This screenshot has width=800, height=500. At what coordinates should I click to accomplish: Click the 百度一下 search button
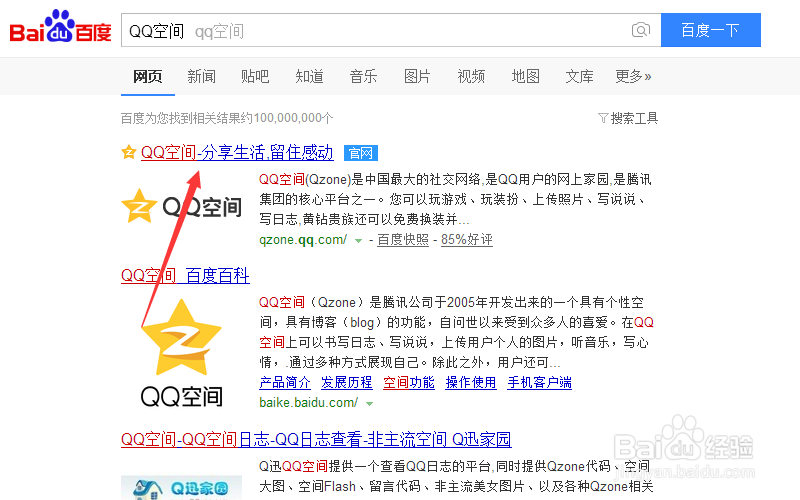pos(711,30)
